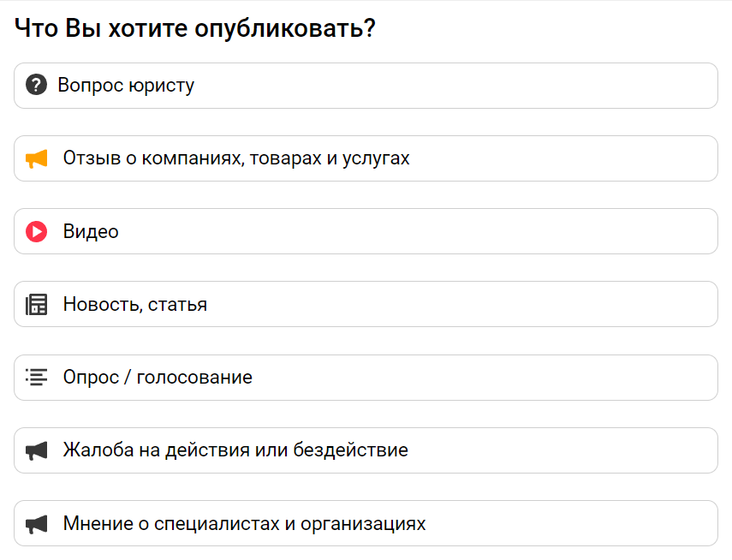Pick Жалоба на действия или бездействие text
The width and height of the screenshot is (732, 560).
coord(235,450)
